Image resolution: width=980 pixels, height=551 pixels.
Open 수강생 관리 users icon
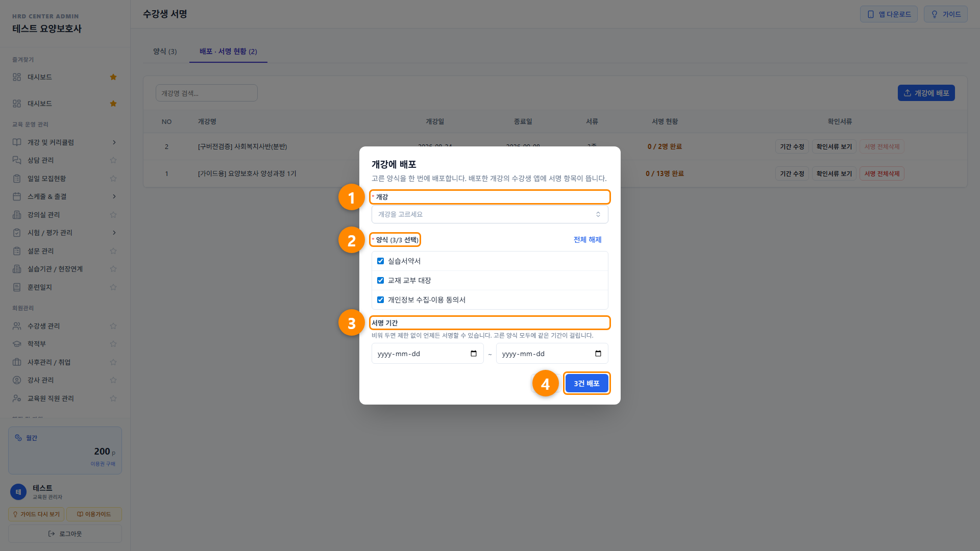[17, 326]
